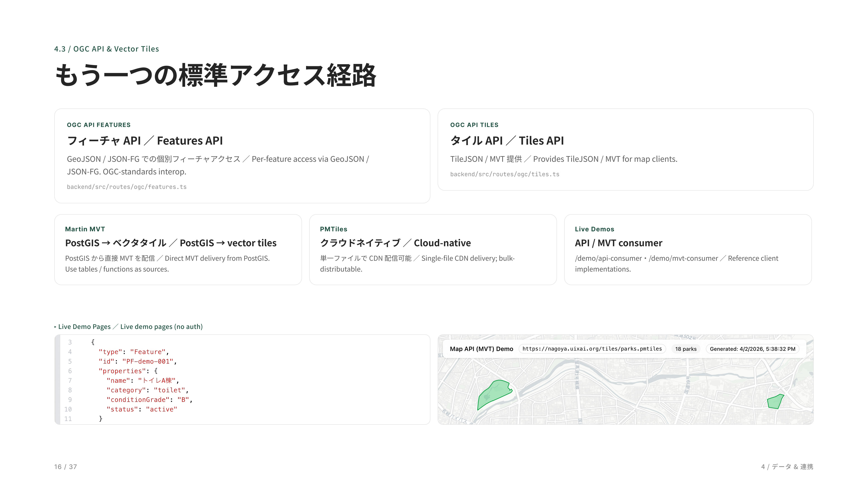This screenshot has height=488, width=868.
Task: Click the '18 parks' badge
Action: coord(686,349)
